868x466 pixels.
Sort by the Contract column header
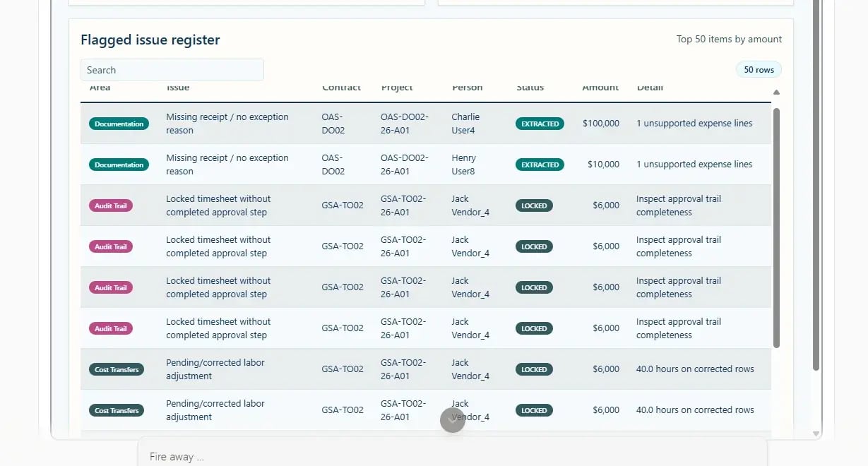click(341, 88)
